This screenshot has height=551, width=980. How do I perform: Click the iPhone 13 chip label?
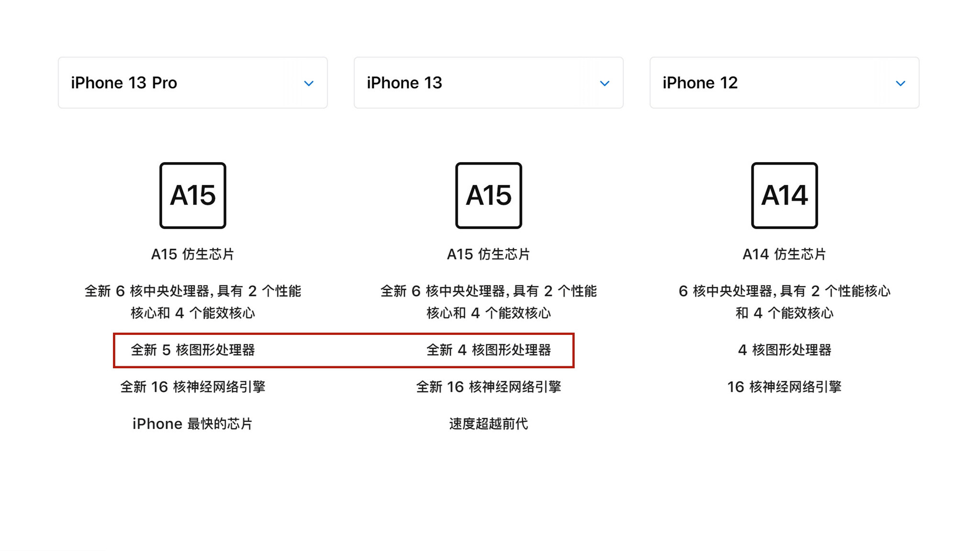[490, 254]
